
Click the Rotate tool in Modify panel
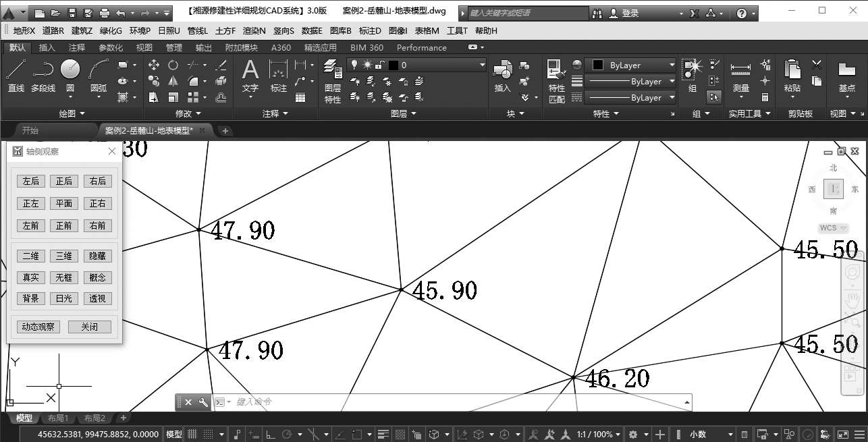tap(173, 65)
